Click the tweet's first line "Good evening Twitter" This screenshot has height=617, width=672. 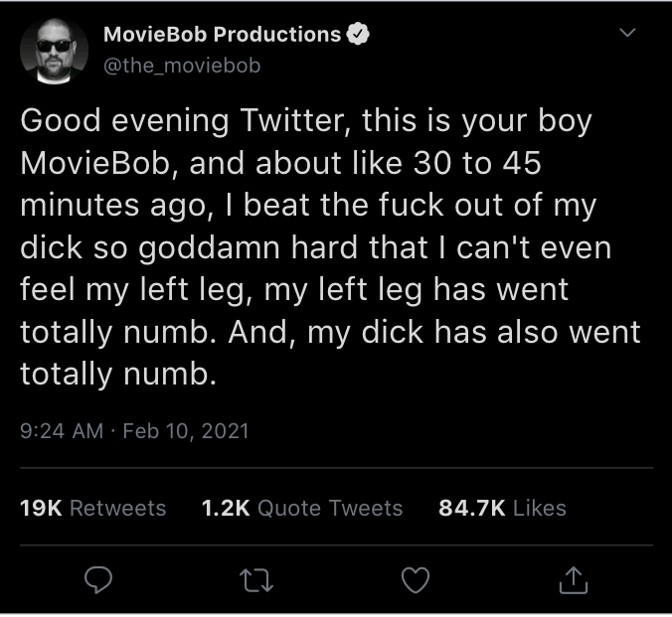[189, 121]
